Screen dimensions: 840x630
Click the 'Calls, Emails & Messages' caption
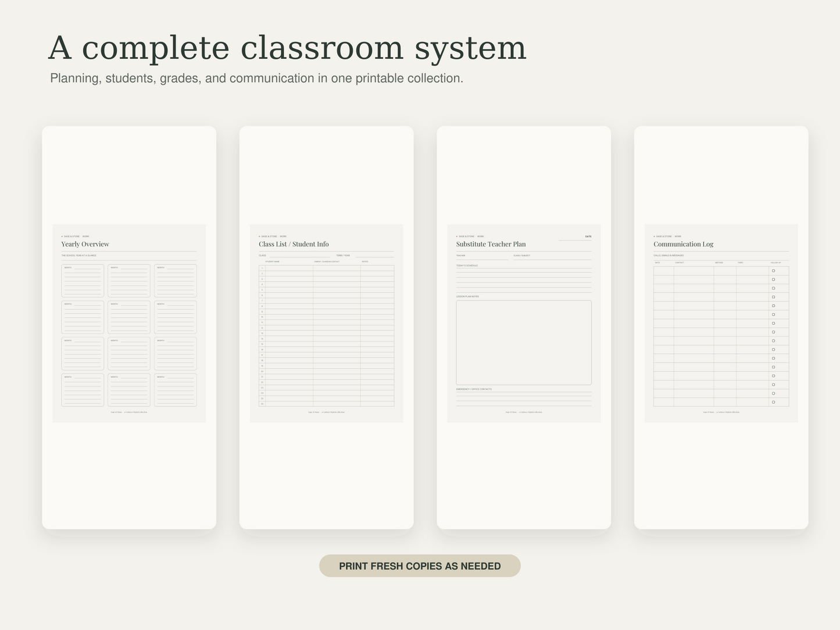(x=669, y=256)
